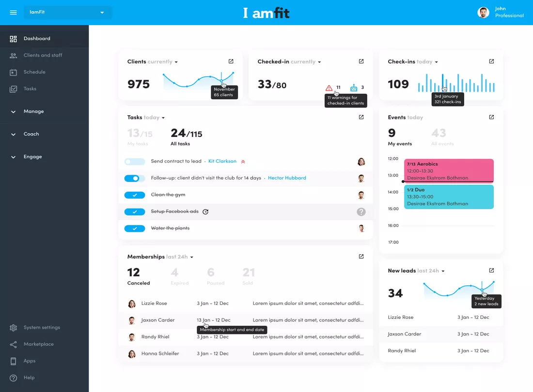The width and height of the screenshot is (533, 392).
Task: Open Hector Hubbard client link
Action: (287, 178)
